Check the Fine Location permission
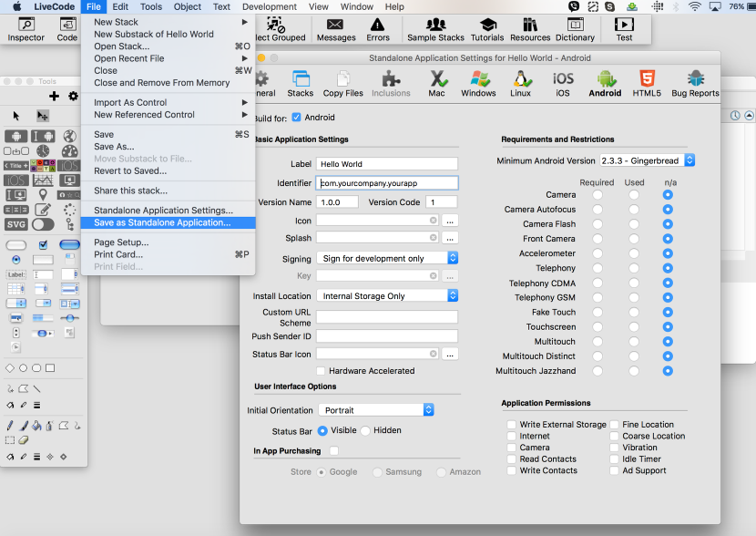 (x=614, y=425)
